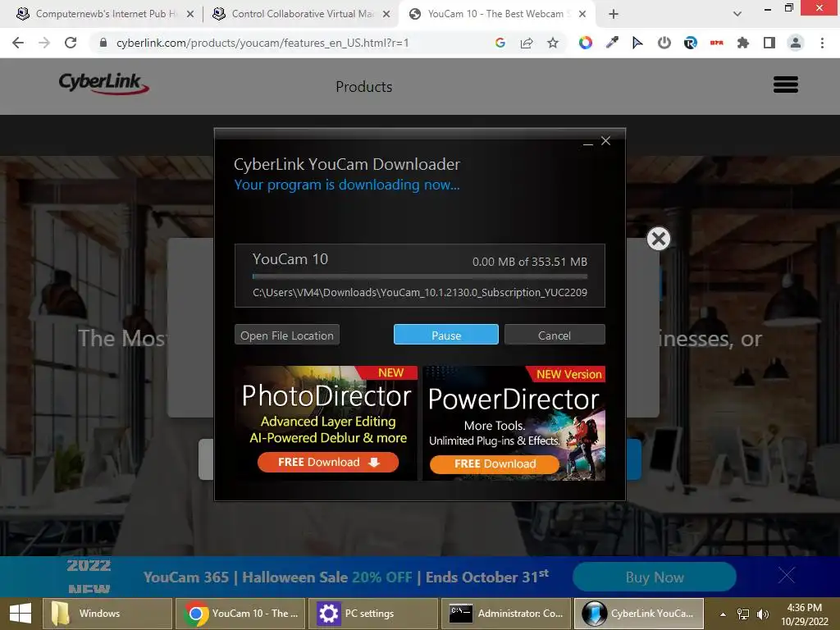Open the Extensions puzzle menu
The image size is (840, 630).
tap(743, 43)
